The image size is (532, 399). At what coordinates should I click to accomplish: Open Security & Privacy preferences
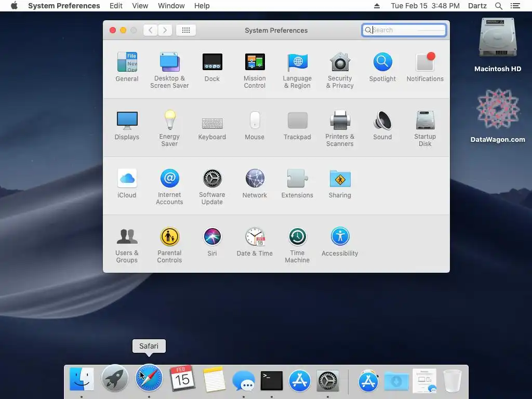coord(340,70)
